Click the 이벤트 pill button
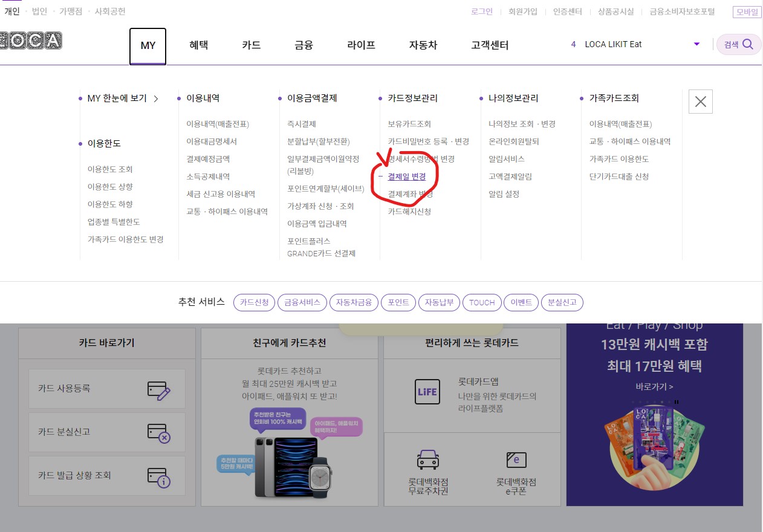This screenshot has height=532, width=763. [x=521, y=302]
